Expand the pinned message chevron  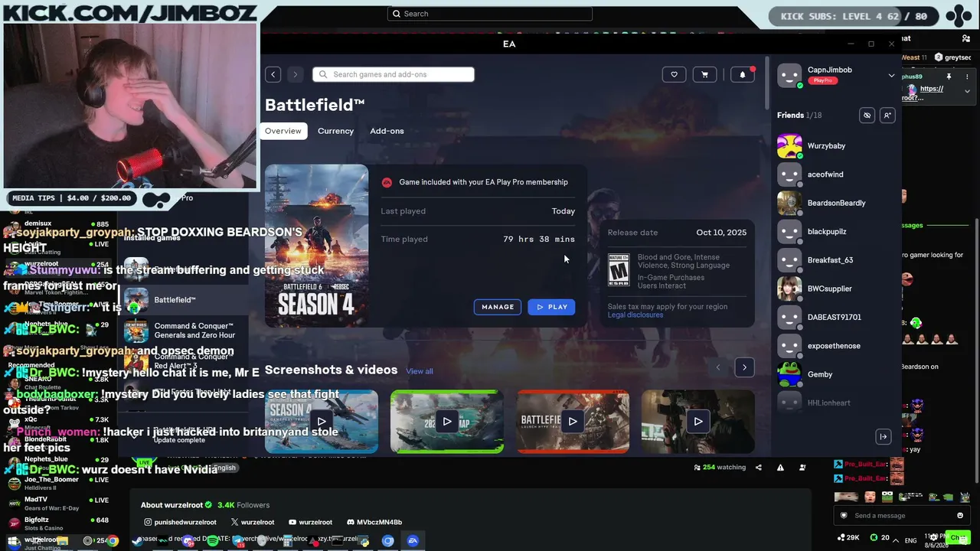point(966,91)
